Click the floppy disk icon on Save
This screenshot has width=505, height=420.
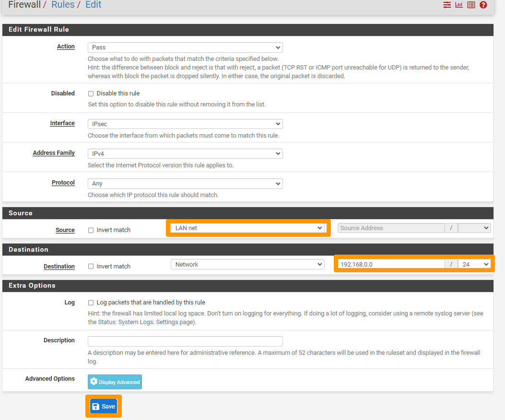(96, 407)
